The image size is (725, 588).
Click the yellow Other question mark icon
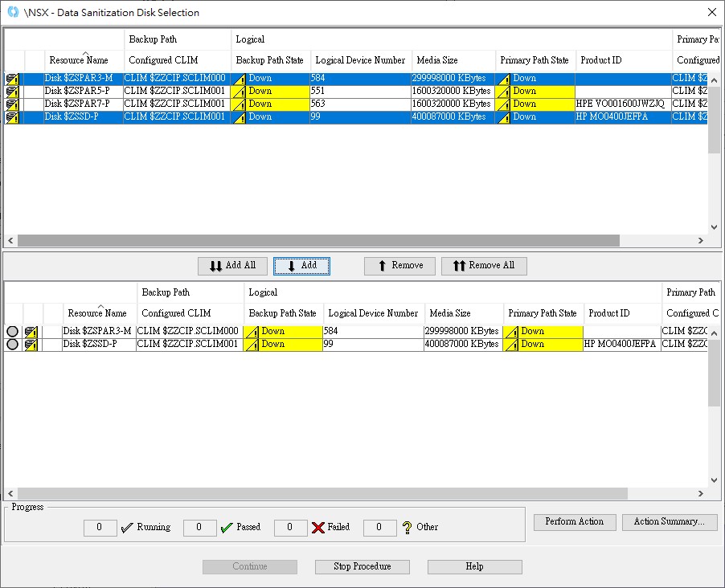coord(407,528)
